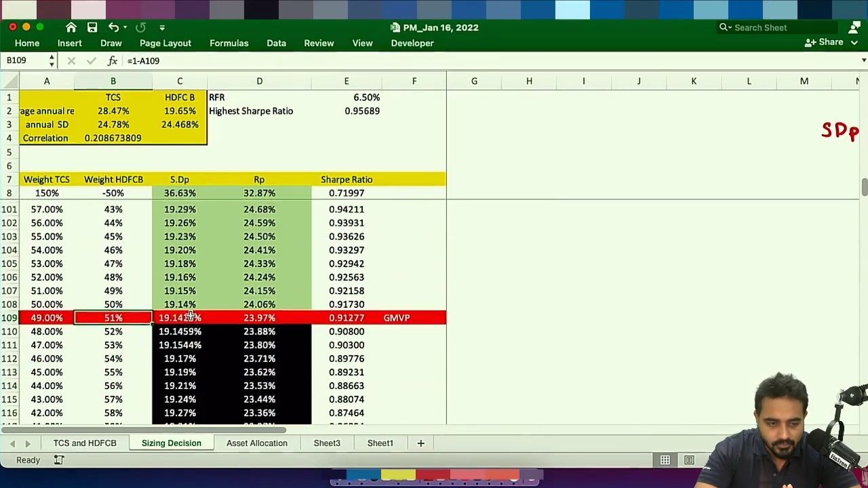Screen dimensions: 868x488
Task: Click the Name Box stepper arrows
Action: (x=52, y=61)
